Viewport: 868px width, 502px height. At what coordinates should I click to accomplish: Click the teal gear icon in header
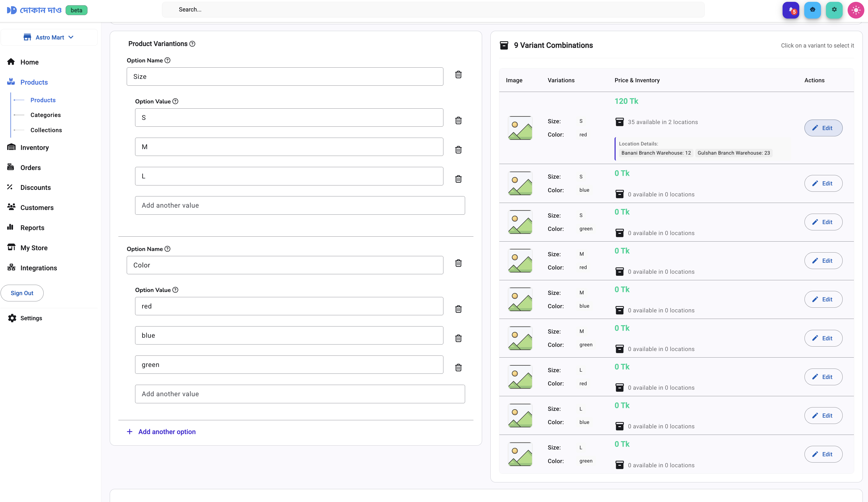click(x=834, y=10)
